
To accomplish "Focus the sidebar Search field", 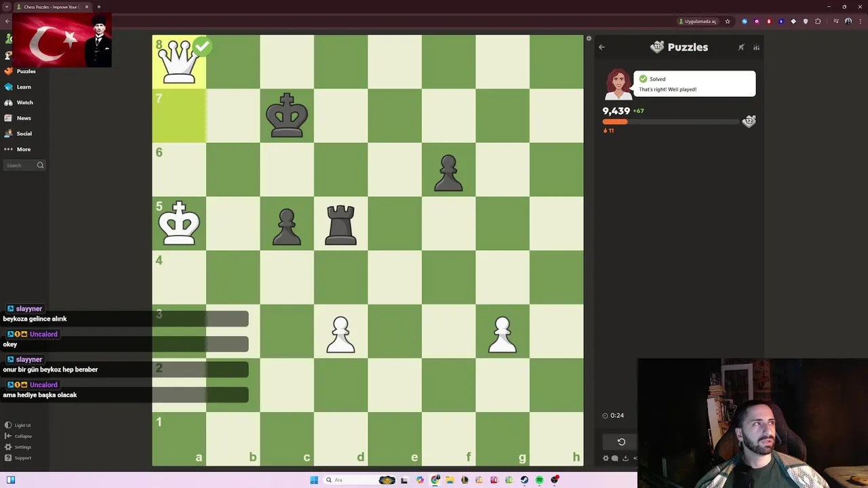I will [x=24, y=165].
